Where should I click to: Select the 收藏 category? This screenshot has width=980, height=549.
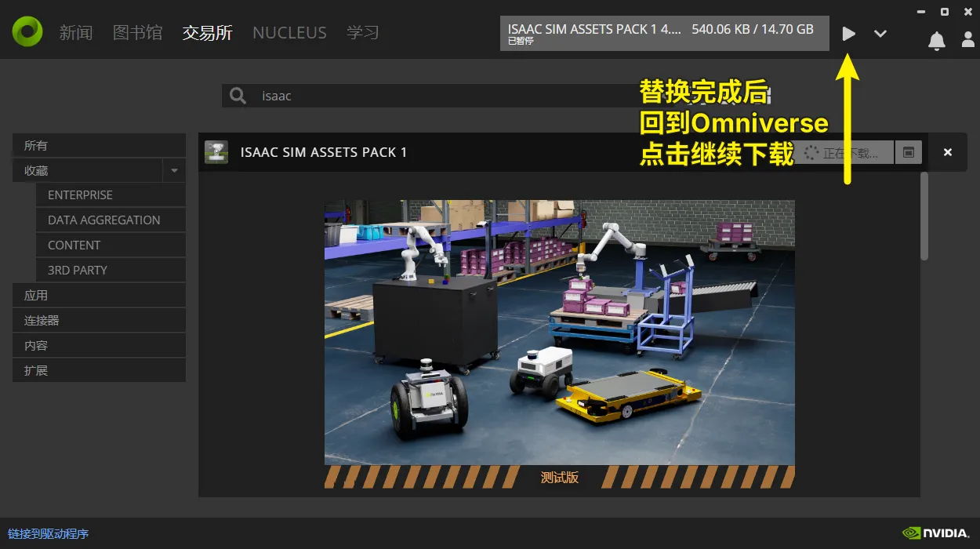point(87,170)
